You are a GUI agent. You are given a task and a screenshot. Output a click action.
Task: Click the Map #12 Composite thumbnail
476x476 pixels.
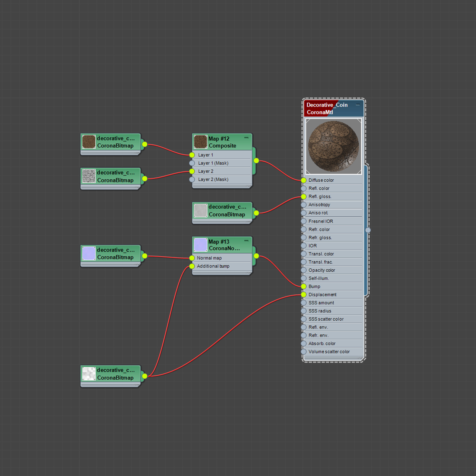[x=200, y=142]
